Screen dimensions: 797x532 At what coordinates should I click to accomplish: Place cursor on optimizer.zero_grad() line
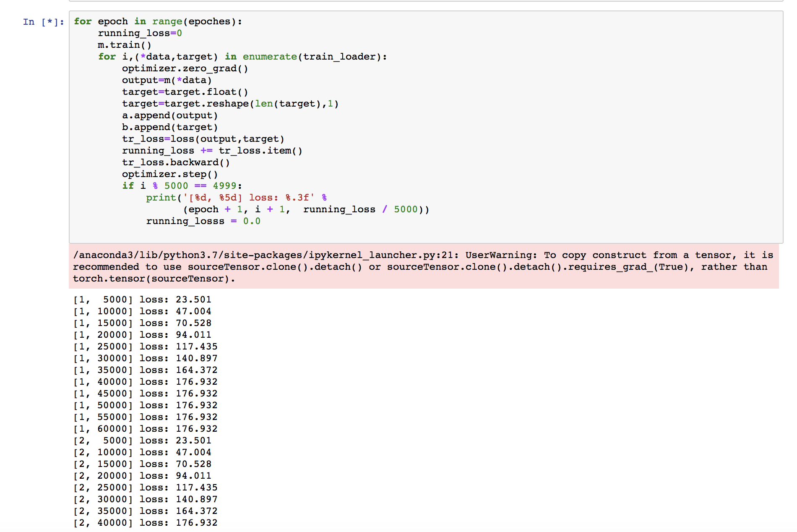185,68
